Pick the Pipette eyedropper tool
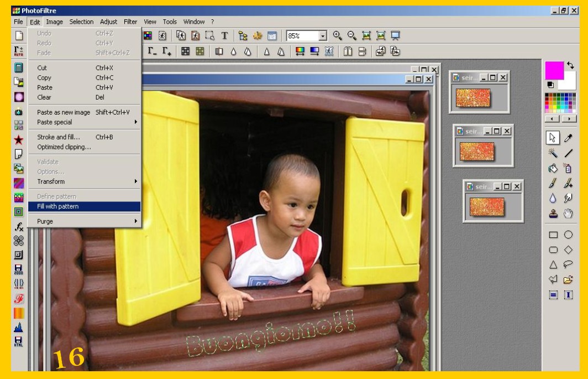 point(568,138)
